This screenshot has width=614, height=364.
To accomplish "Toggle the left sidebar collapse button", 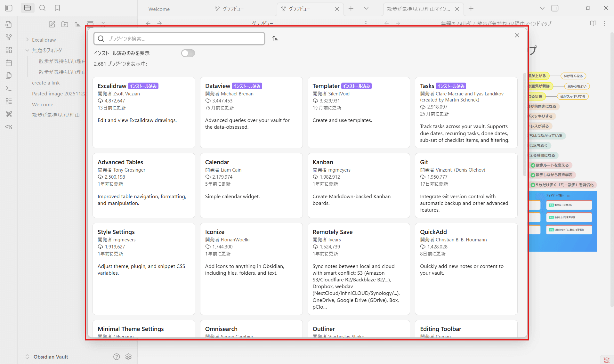I will click(x=9, y=8).
